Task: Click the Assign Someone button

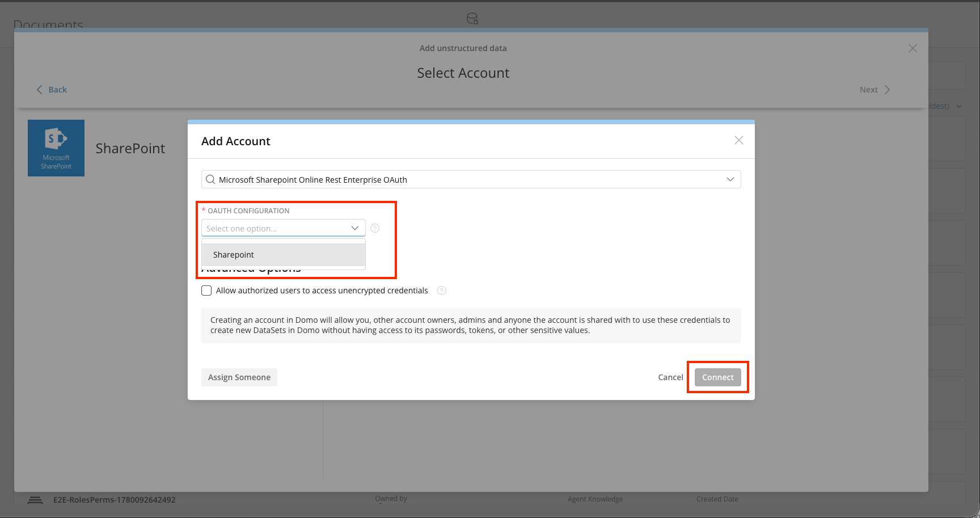Action: (x=239, y=377)
